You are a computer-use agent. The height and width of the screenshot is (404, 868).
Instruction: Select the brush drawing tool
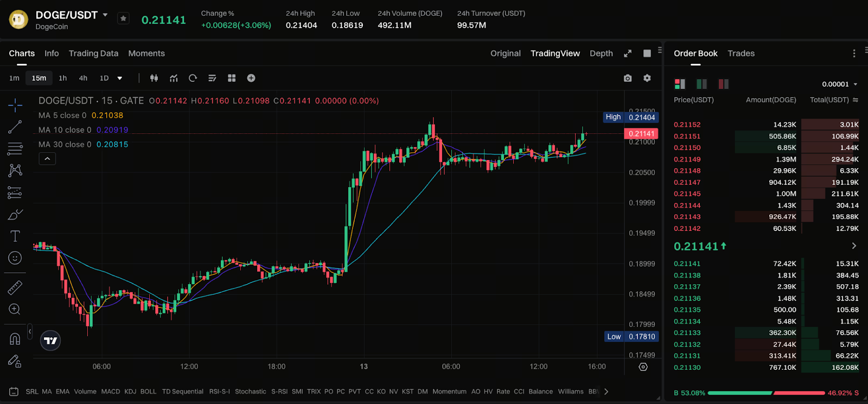click(15, 215)
